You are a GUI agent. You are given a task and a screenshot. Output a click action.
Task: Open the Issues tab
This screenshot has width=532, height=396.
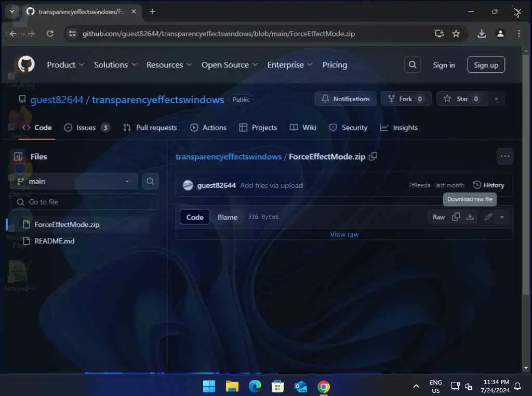[87, 128]
